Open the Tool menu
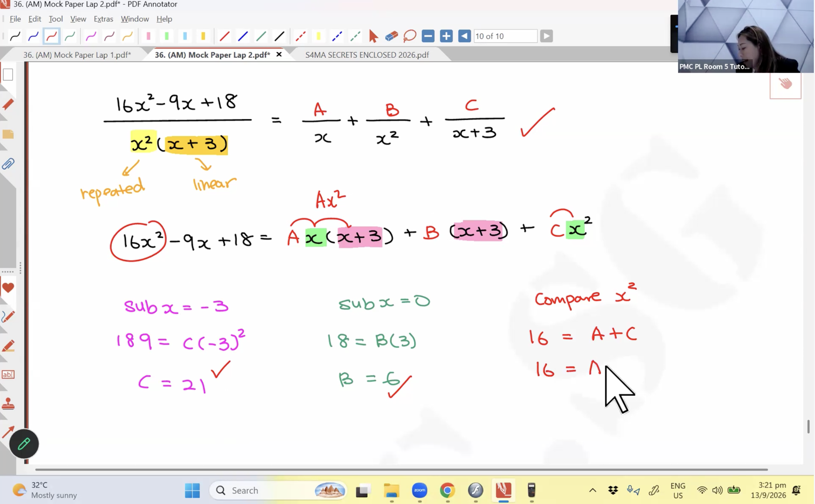 [55, 19]
